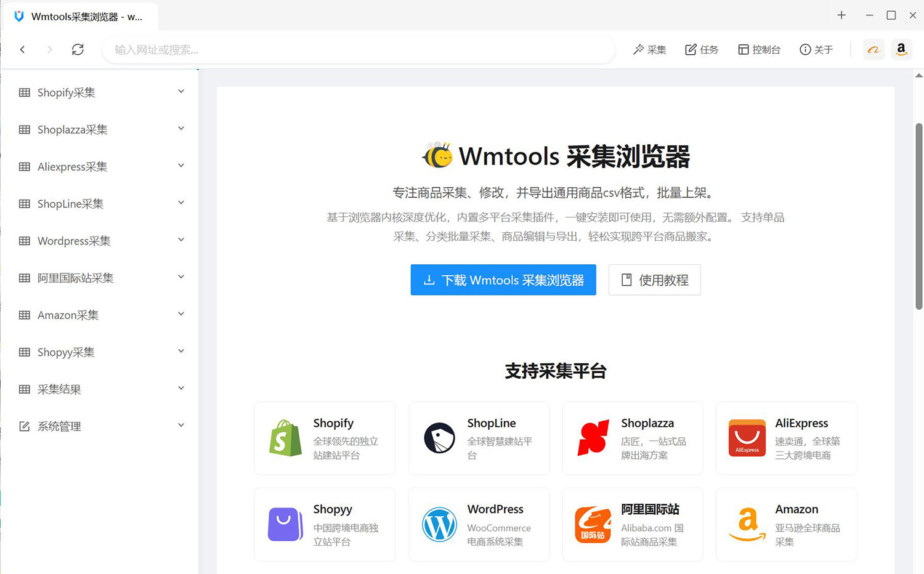Click the Shopyy purple bag logo
924x574 pixels.
285,524
